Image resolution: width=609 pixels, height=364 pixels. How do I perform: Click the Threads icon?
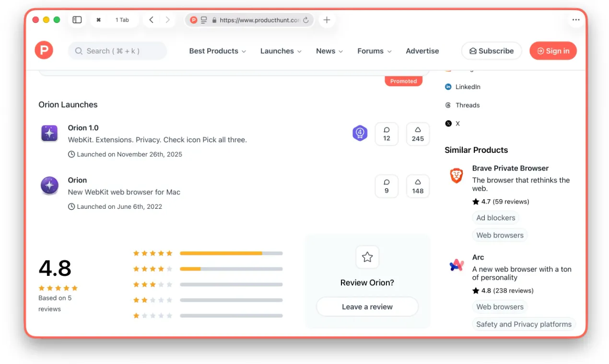click(448, 105)
